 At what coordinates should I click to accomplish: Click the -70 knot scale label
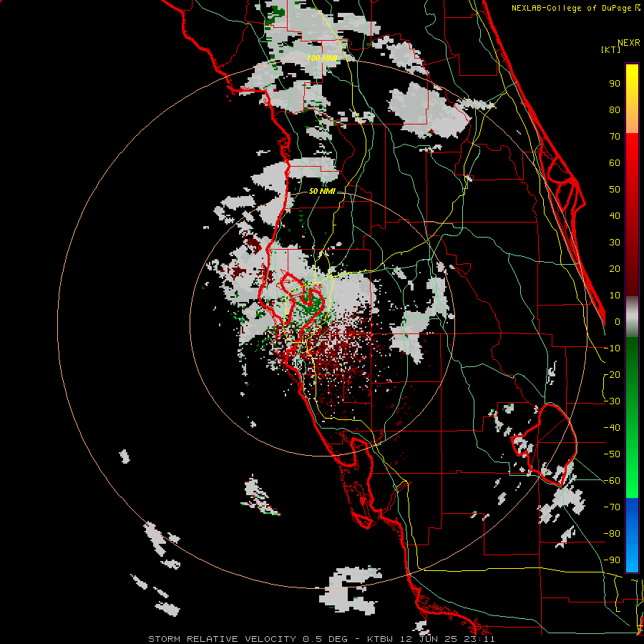point(612,507)
